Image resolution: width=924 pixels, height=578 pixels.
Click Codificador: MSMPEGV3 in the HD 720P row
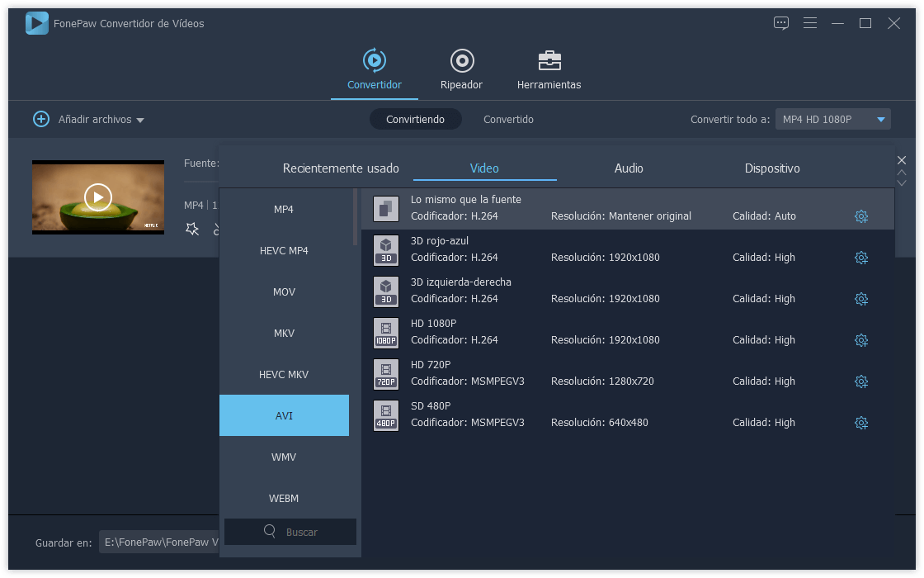pyautogui.click(x=467, y=381)
